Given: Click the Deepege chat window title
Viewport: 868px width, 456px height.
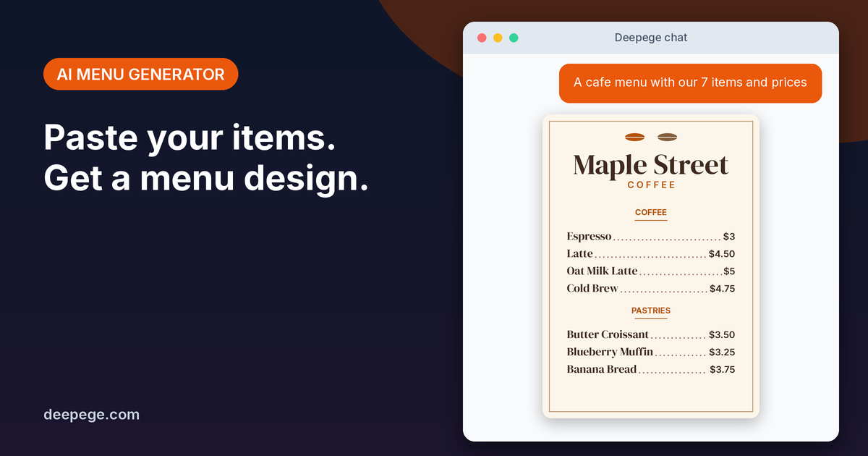Looking at the screenshot, I should [651, 38].
